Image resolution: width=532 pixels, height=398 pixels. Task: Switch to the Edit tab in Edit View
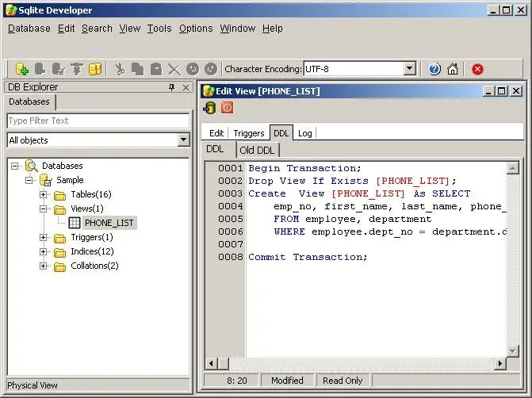(216, 133)
